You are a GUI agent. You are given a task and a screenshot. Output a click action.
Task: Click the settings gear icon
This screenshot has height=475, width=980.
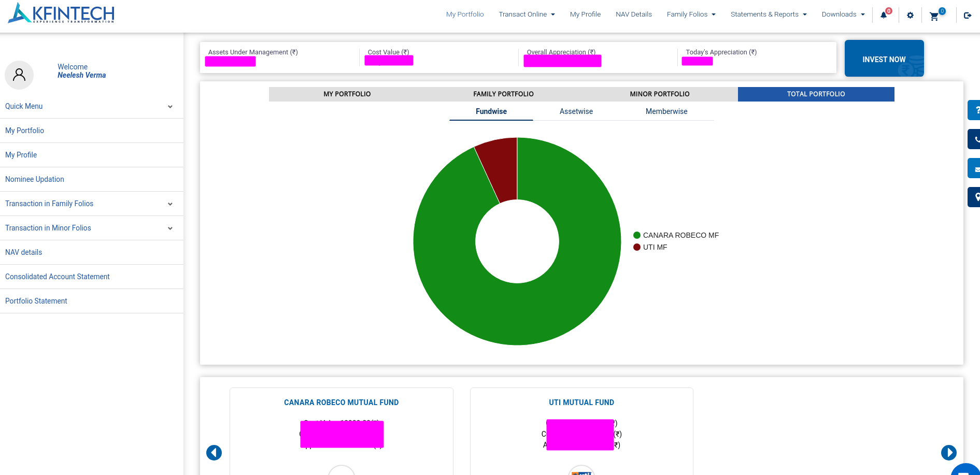click(910, 15)
